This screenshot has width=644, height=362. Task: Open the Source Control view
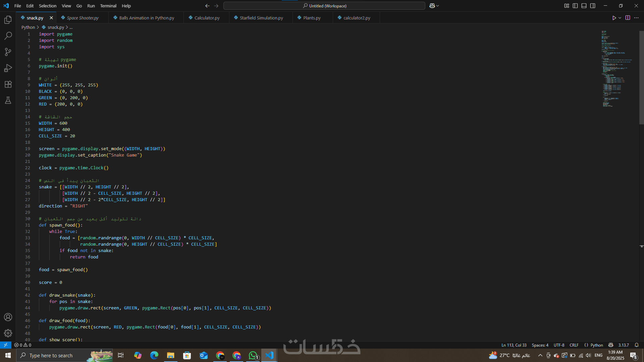[x=8, y=52]
